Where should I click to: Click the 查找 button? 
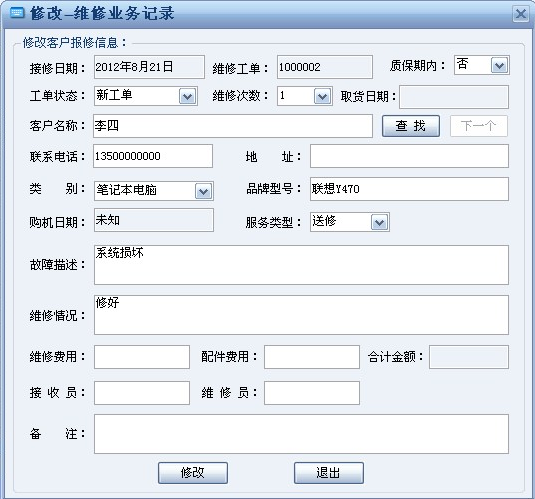point(410,126)
